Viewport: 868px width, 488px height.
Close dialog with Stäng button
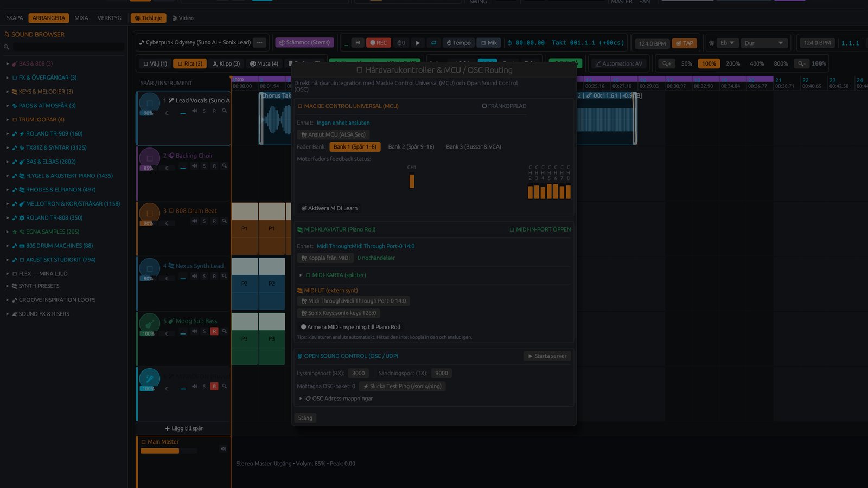tap(305, 418)
